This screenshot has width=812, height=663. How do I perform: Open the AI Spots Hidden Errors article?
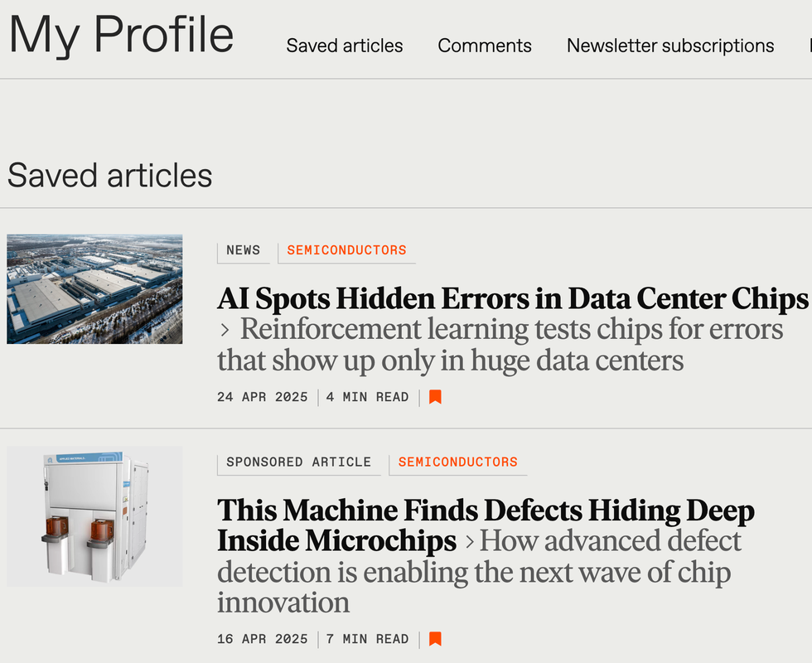(512, 298)
